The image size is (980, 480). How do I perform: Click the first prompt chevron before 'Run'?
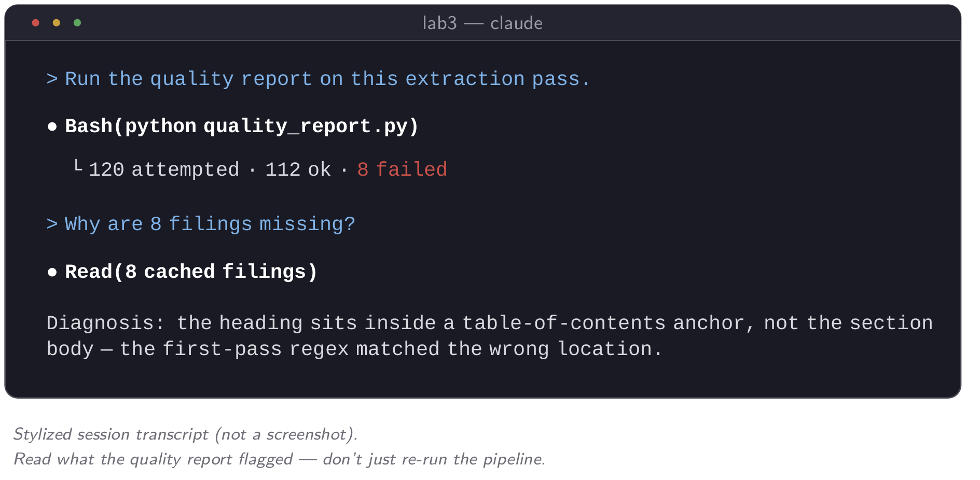pyautogui.click(x=52, y=79)
